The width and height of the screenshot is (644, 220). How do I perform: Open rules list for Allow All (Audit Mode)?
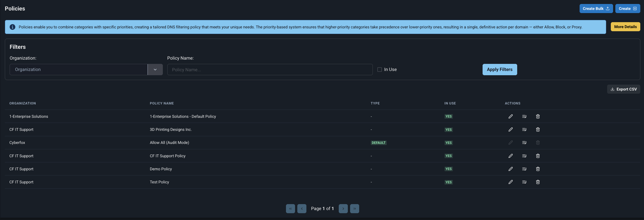pos(524,143)
